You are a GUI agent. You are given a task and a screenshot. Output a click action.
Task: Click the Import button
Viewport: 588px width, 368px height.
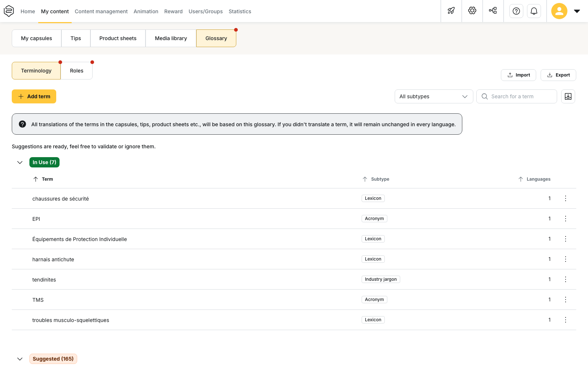519,75
